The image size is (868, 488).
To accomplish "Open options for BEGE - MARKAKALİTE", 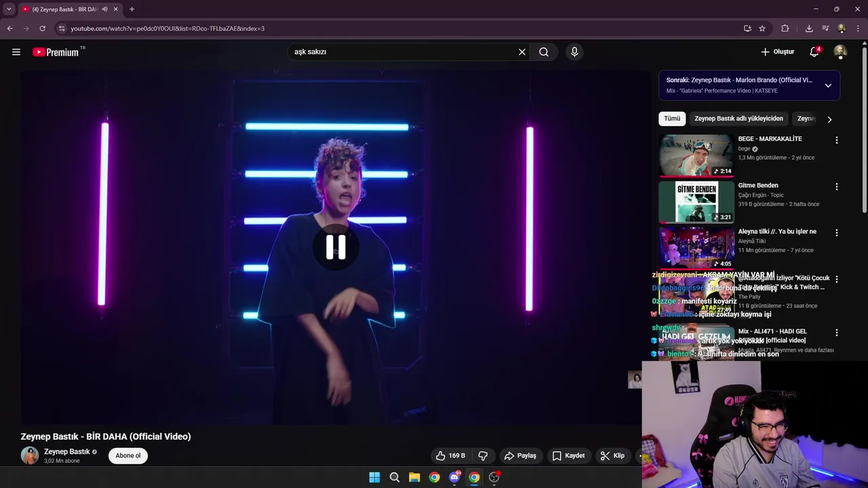I will point(836,140).
